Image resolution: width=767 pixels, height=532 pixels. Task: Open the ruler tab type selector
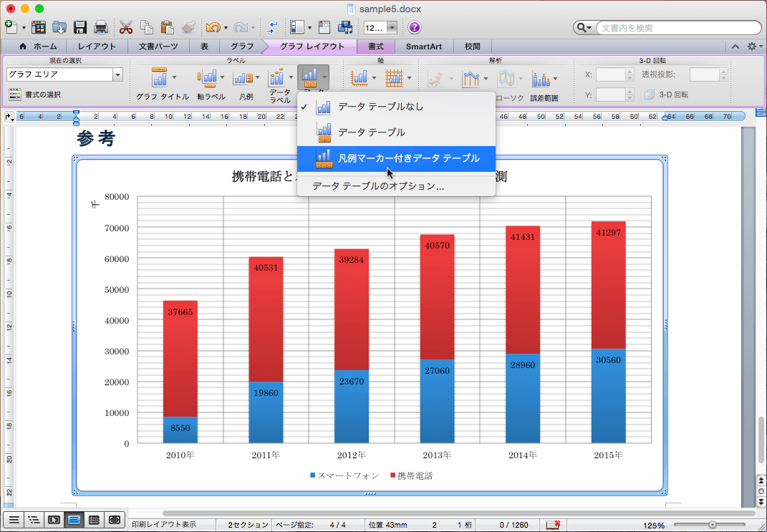(x=9, y=117)
